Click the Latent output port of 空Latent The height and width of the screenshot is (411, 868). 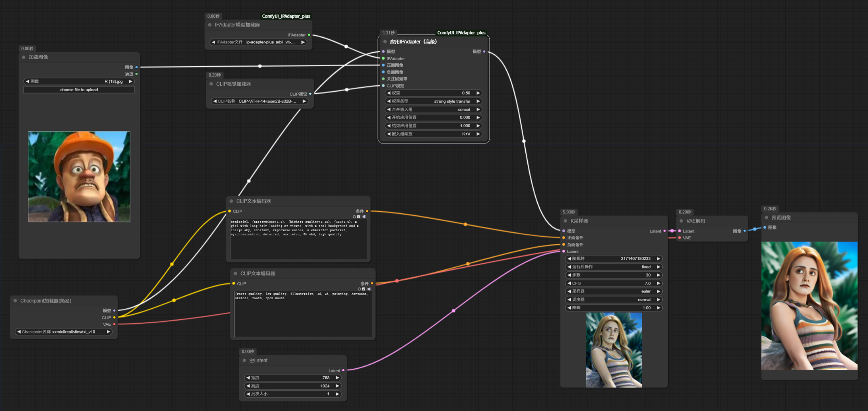click(x=343, y=370)
